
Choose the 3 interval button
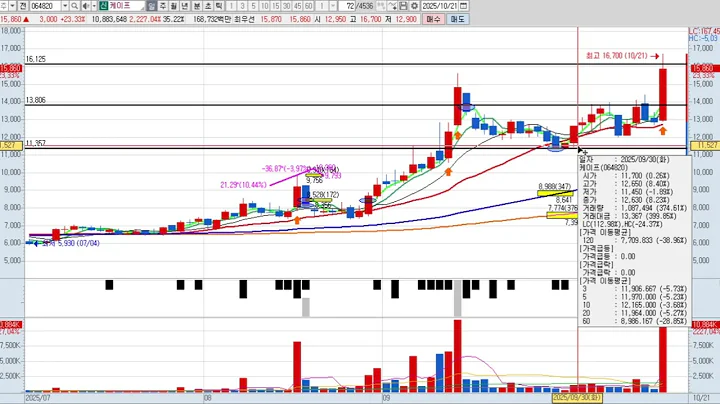(x=242, y=6)
